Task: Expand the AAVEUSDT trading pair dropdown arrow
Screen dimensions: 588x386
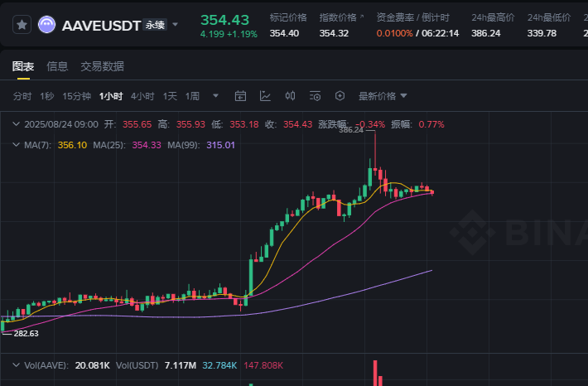Action: point(176,25)
